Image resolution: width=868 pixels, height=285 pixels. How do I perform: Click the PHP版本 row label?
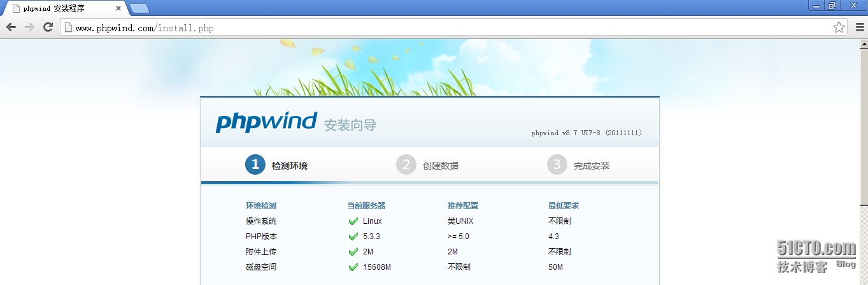261,237
